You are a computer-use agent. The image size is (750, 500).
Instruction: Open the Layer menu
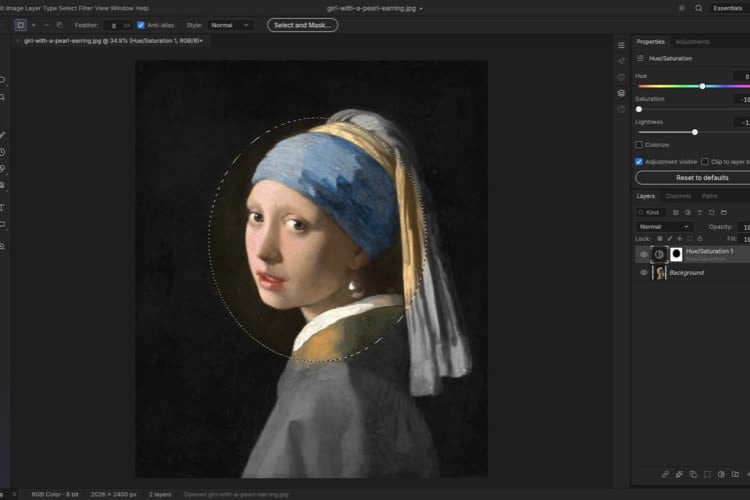click(33, 8)
